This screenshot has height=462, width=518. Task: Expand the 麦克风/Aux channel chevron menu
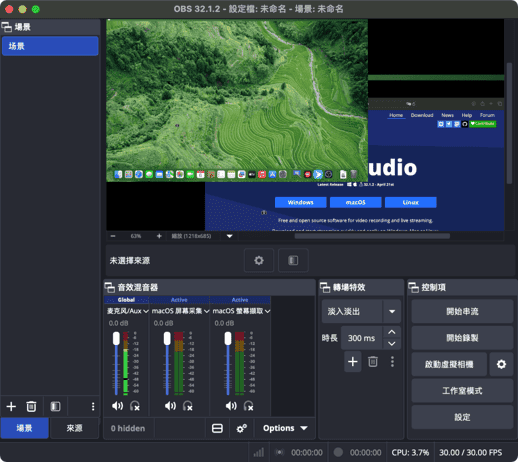pyautogui.click(x=146, y=311)
